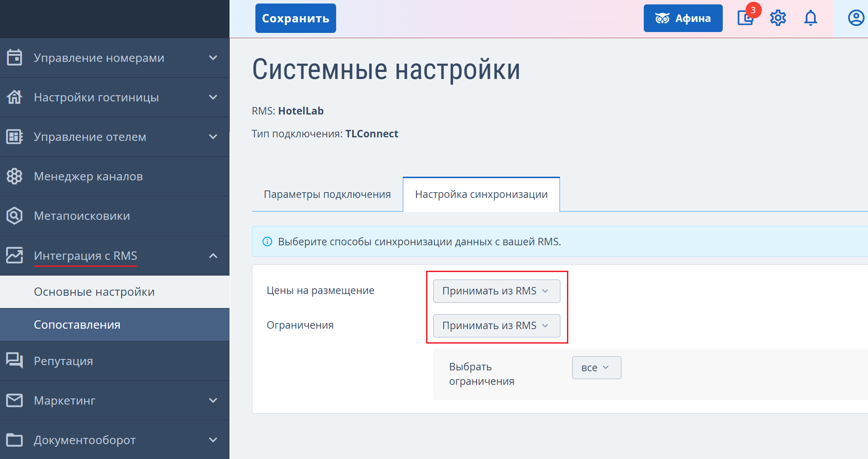Open the Метапоисковики menu item

115,215
